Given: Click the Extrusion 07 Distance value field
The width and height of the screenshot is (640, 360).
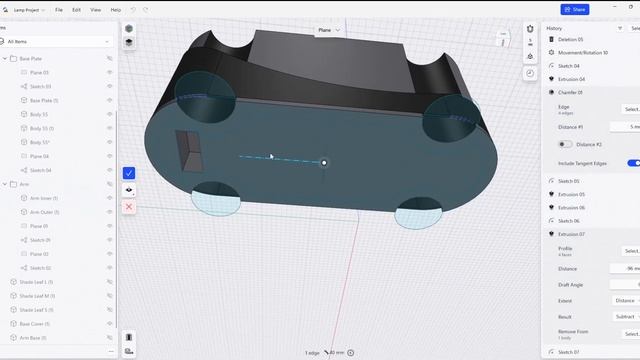Looking at the screenshot, I should [x=625, y=269].
